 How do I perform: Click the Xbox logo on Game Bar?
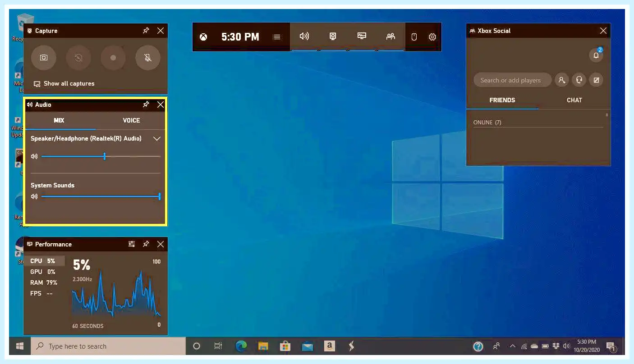204,37
